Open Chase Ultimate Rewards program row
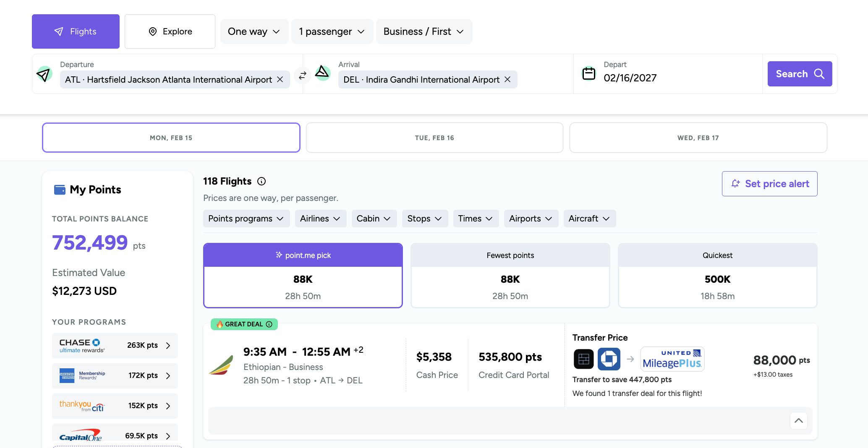 [115, 346]
